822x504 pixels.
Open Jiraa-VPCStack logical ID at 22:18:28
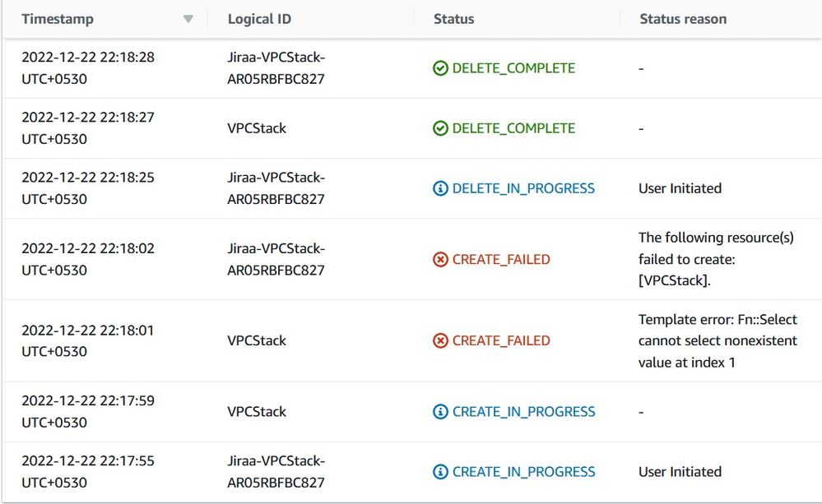[x=276, y=68]
